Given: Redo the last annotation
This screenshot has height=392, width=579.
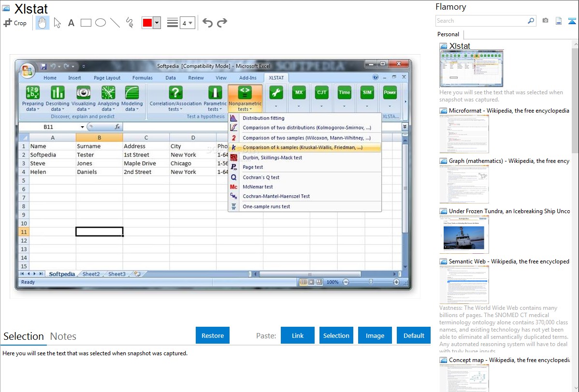Looking at the screenshot, I should click(222, 23).
